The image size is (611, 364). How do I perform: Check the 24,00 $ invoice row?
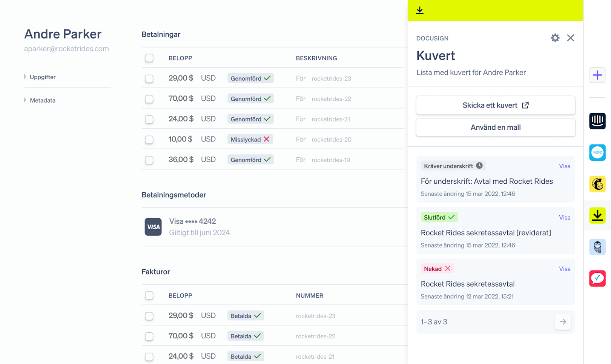[x=149, y=356]
